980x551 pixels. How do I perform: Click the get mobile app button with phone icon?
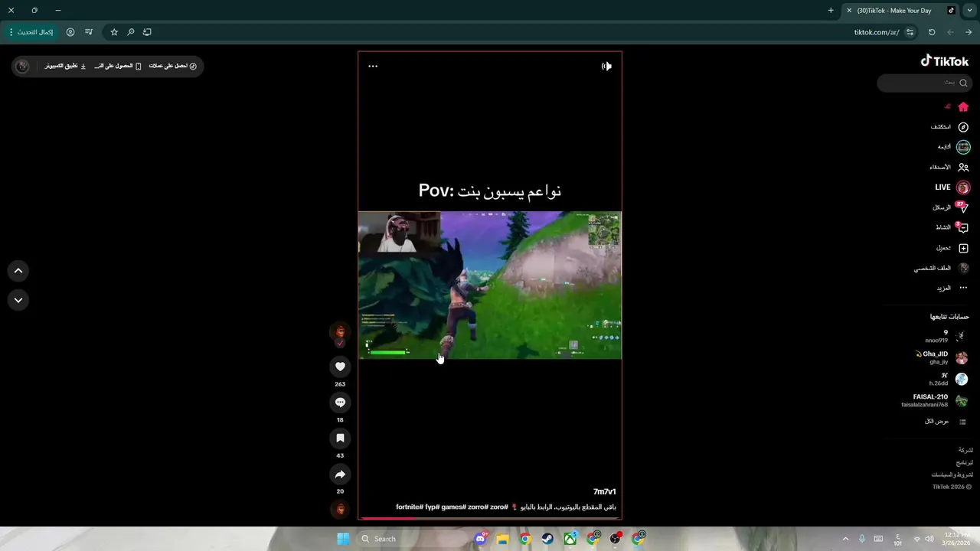click(118, 66)
